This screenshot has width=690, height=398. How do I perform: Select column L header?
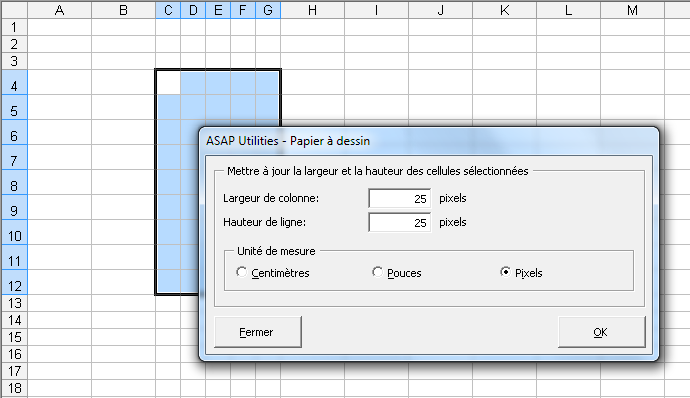569,10
